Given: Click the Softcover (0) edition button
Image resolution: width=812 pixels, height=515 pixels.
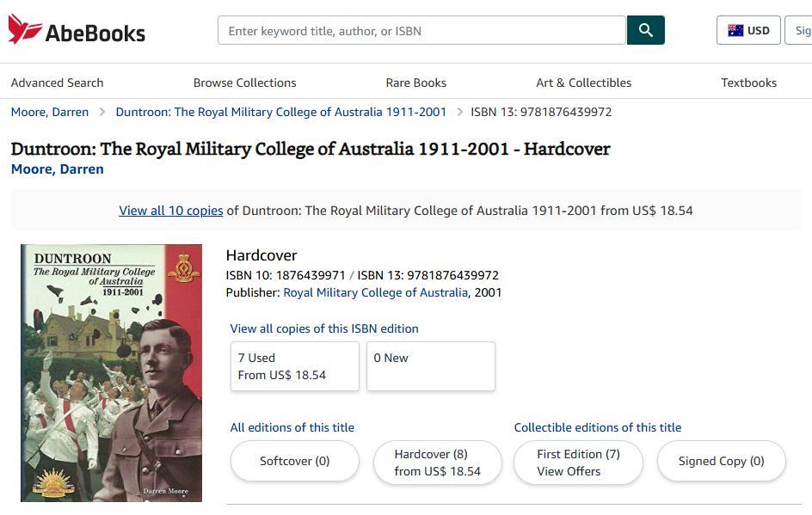Looking at the screenshot, I should point(294,462).
